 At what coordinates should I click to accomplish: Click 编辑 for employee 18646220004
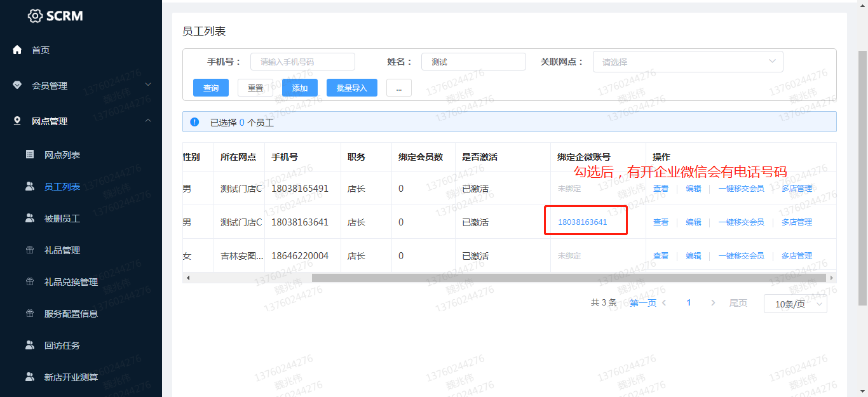693,256
